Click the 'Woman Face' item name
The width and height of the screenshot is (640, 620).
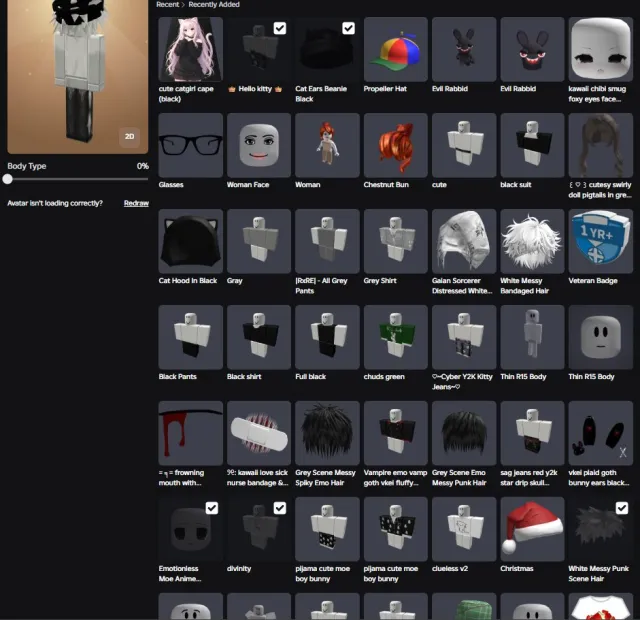click(x=248, y=185)
